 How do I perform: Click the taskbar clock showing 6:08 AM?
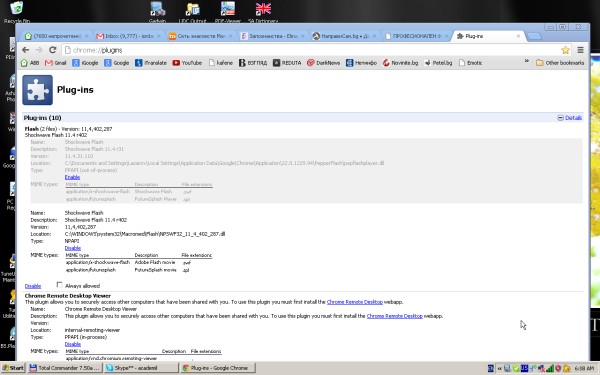pyautogui.click(x=584, y=368)
